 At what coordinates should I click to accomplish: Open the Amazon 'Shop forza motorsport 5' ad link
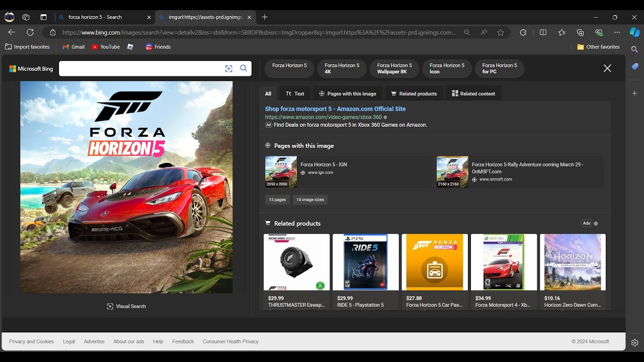(335, 109)
